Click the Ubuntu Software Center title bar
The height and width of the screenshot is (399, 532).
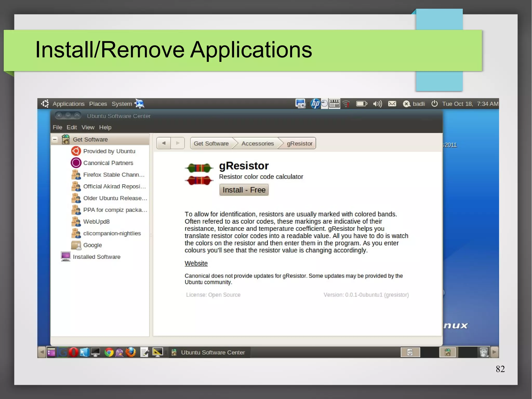tap(246, 116)
